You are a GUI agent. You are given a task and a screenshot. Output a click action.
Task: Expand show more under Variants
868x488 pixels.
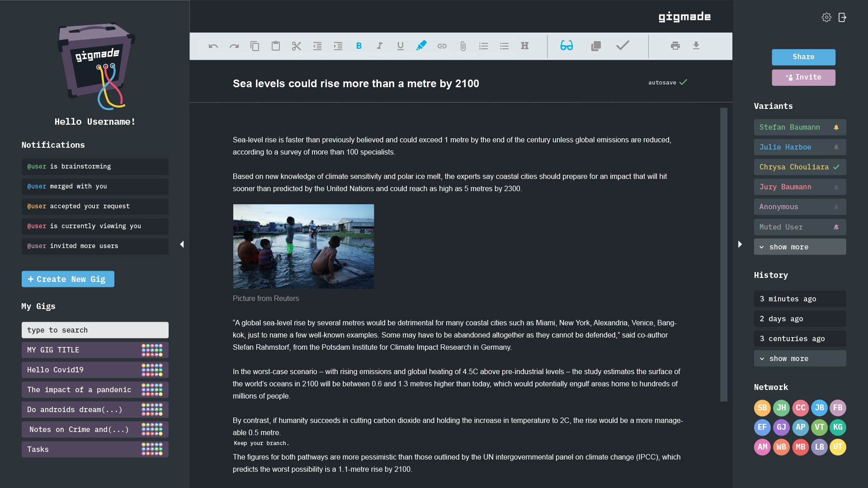point(800,247)
